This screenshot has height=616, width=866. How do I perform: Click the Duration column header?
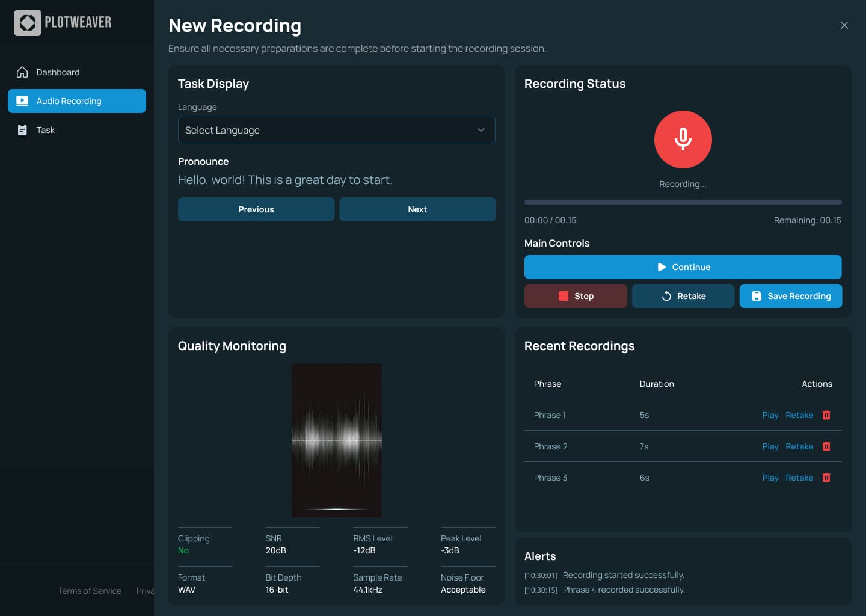(657, 384)
